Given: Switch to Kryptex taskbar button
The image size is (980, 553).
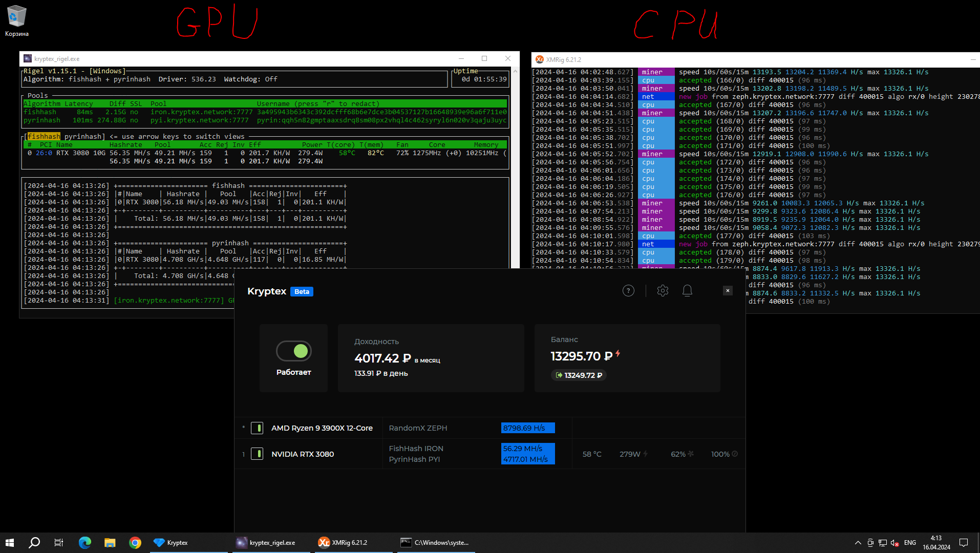Looking at the screenshot, I should [x=189, y=543].
